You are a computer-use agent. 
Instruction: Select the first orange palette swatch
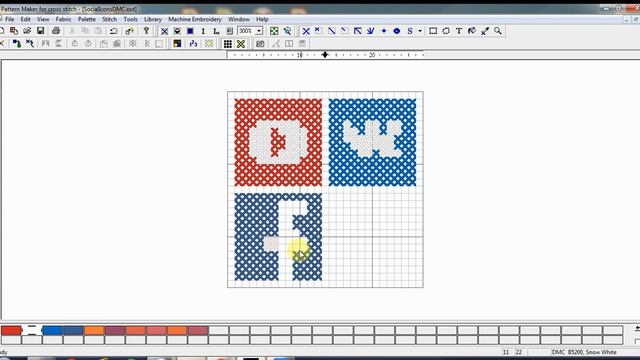[94, 330]
